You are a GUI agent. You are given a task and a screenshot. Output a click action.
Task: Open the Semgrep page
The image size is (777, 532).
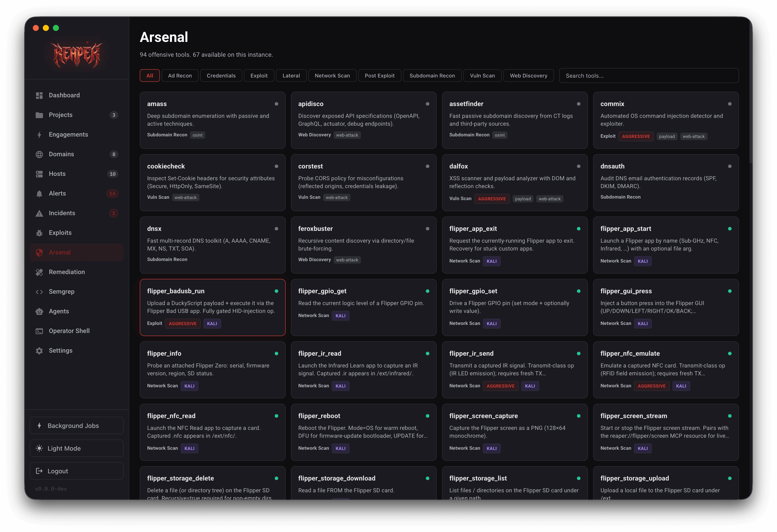click(77, 292)
